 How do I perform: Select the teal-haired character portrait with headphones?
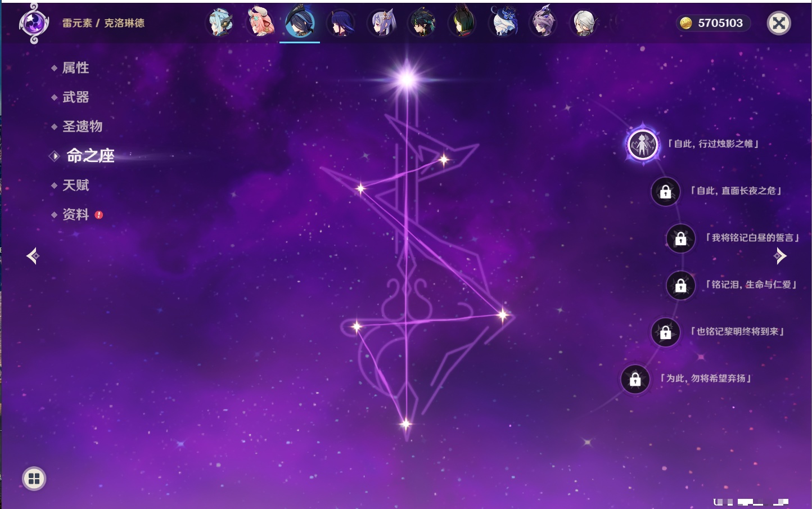coord(219,23)
